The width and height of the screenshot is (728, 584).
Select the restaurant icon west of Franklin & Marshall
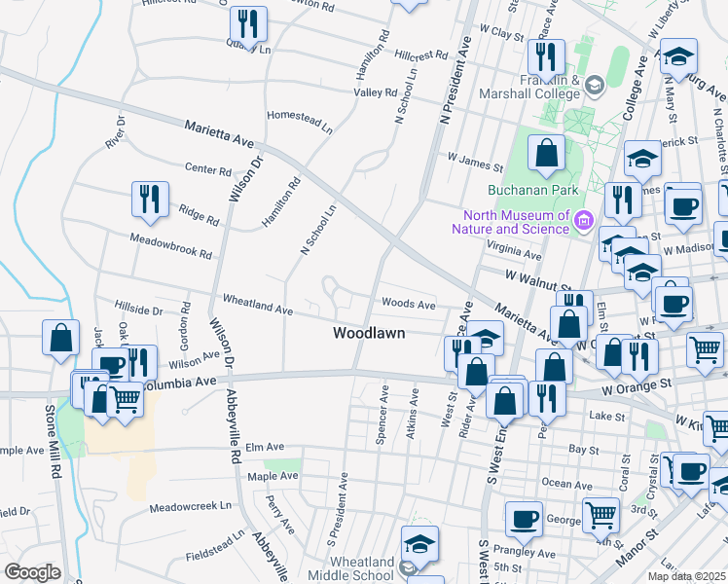pyautogui.click(x=546, y=57)
